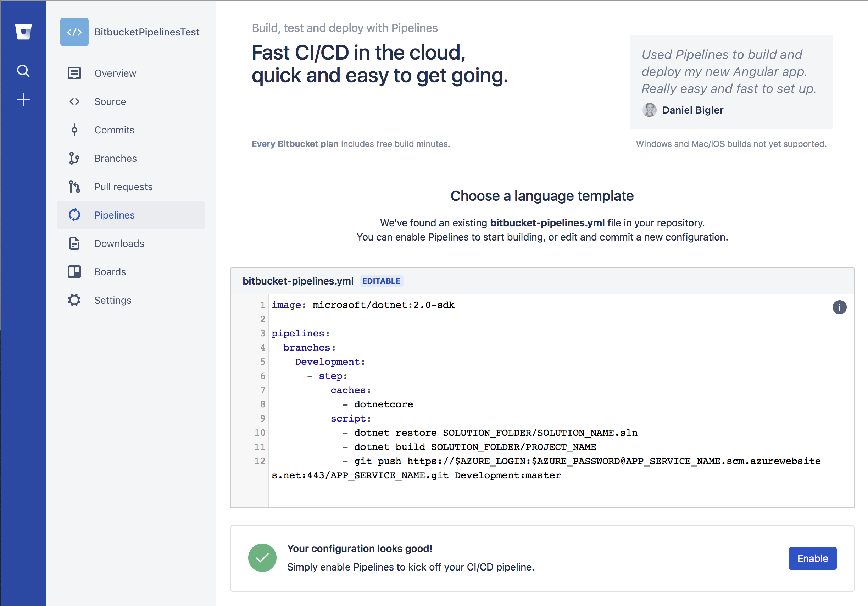Open Pull requests in the sidebar
868x606 pixels.
(131, 187)
